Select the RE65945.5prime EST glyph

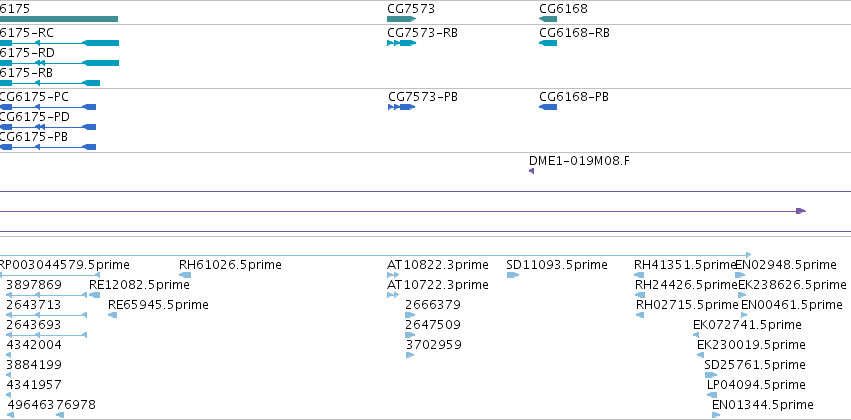[112, 315]
